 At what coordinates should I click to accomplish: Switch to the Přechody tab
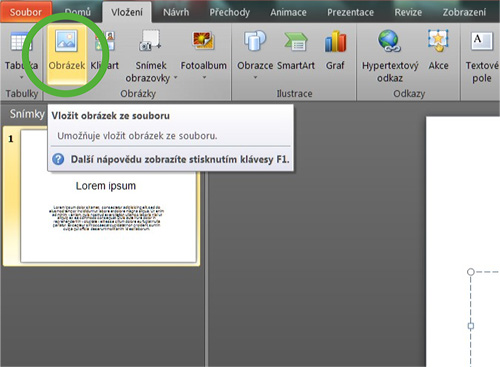coord(229,12)
